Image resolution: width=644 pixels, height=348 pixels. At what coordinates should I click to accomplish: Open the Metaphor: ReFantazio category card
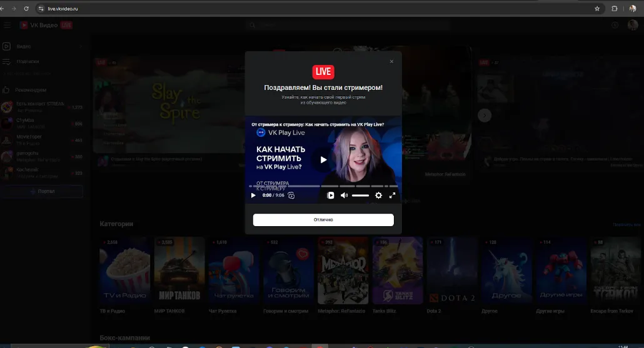pos(343,271)
